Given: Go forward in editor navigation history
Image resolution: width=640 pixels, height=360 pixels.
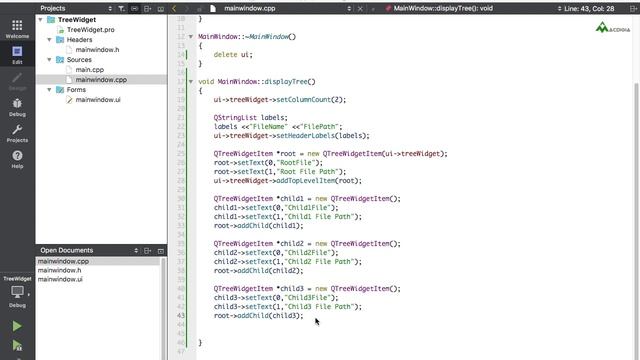Looking at the screenshot, I should pos(187,9).
